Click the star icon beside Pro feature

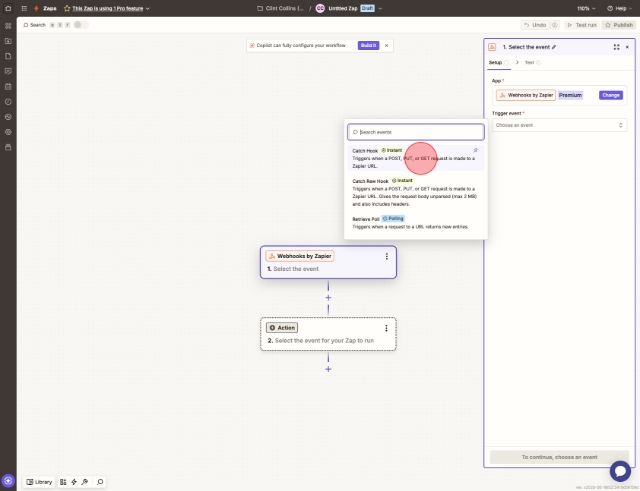coord(67,8)
